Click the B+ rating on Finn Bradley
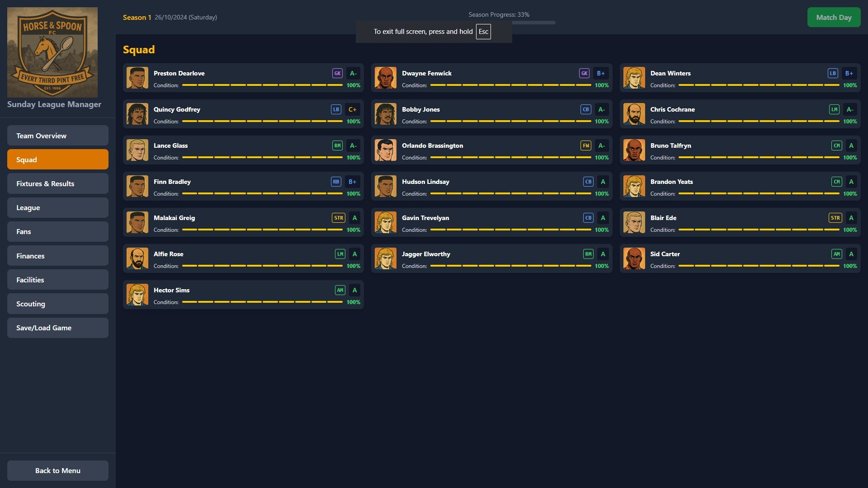 point(353,182)
